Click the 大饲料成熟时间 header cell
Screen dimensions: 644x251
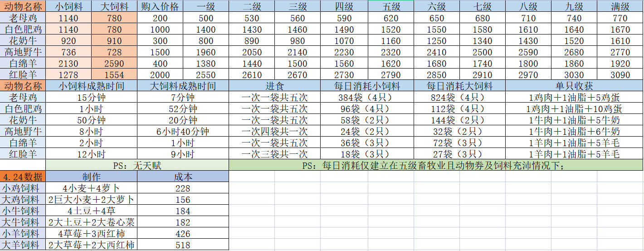(x=183, y=86)
